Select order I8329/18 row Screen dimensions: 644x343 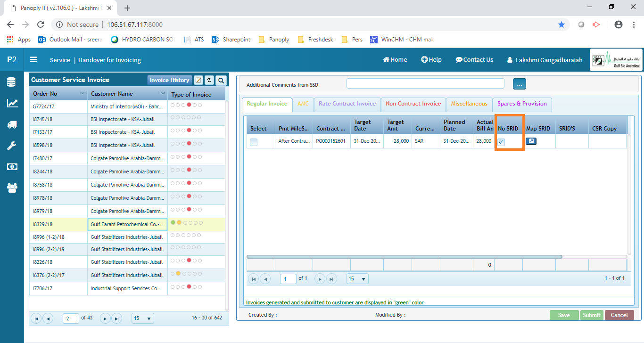pos(127,224)
